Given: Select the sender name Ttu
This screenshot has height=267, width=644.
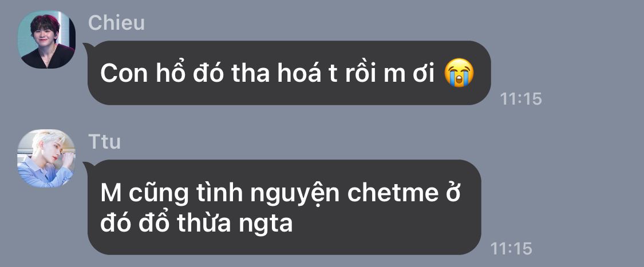Looking at the screenshot, I should [x=104, y=141].
